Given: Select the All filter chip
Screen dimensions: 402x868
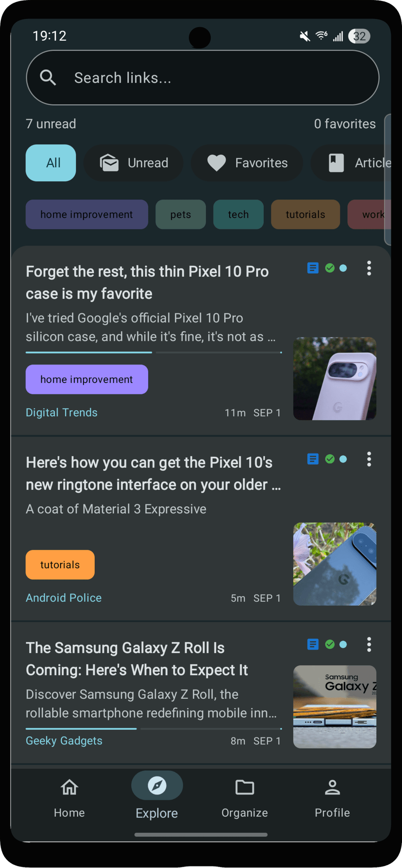Looking at the screenshot, I should pos(51,163).
